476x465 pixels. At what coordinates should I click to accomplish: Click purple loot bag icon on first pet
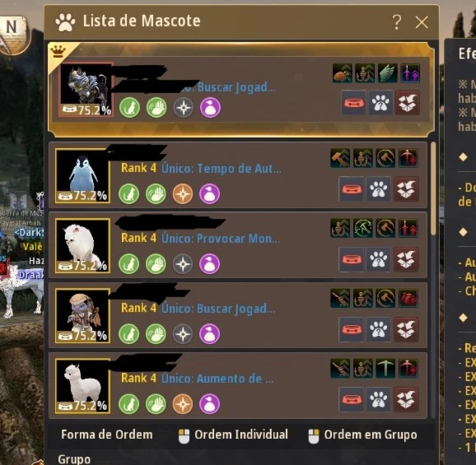click(x=210, y=107)
